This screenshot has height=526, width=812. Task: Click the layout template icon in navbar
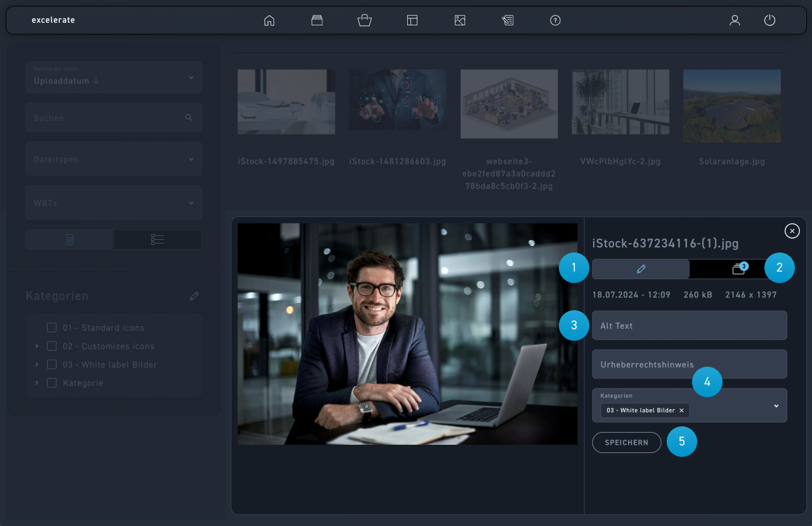pyautogui.click(x=412, y=20)
